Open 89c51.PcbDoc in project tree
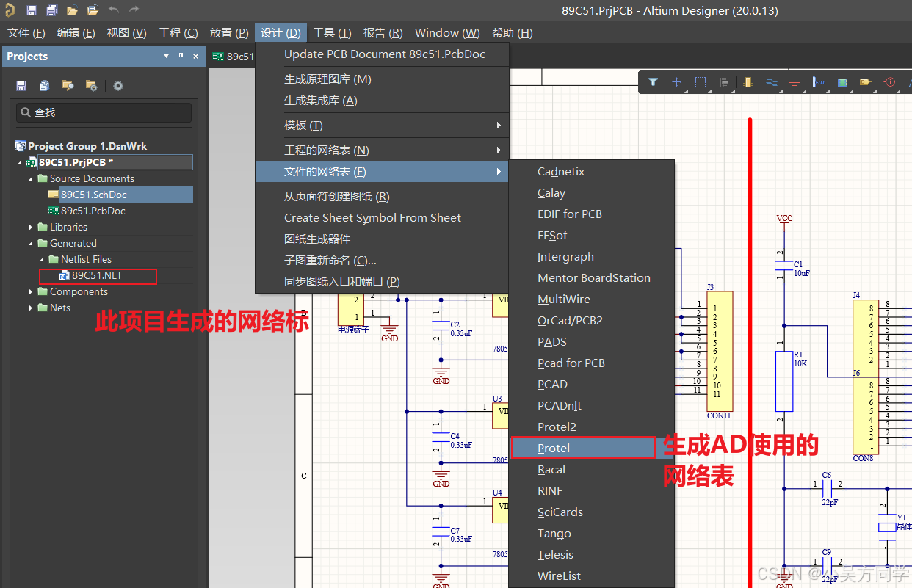The height and width of the screenshot is (588, 912). pos(93,211)
